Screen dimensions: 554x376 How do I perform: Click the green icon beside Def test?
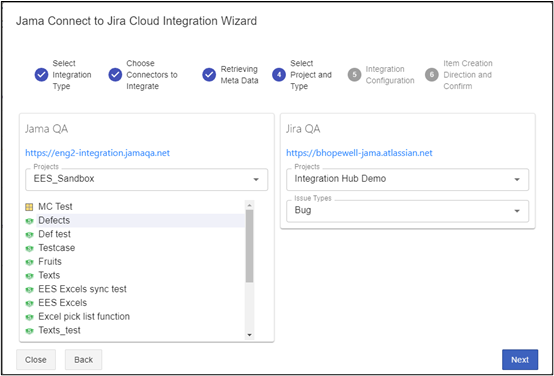(x=29, y=235)
